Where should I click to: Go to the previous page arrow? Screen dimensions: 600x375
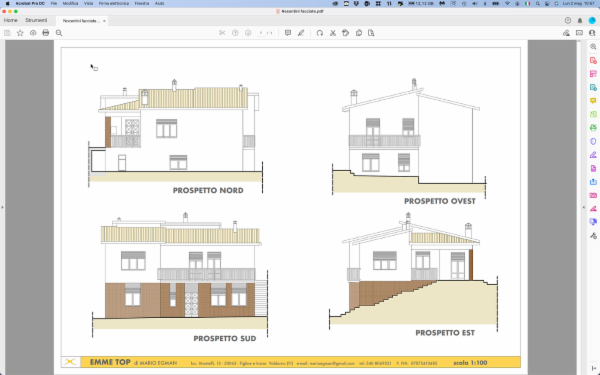pyautogui.click(x=235, y=33)
